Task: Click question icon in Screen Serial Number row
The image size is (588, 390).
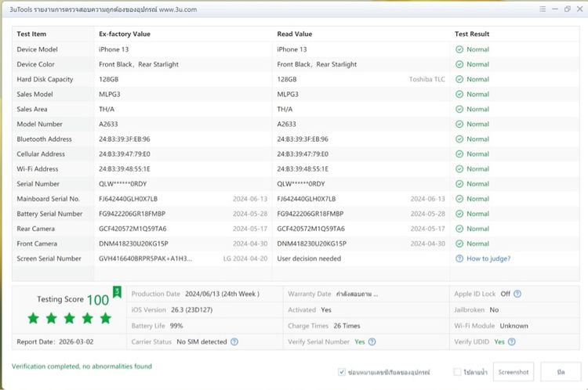Action: click(459, 258)
